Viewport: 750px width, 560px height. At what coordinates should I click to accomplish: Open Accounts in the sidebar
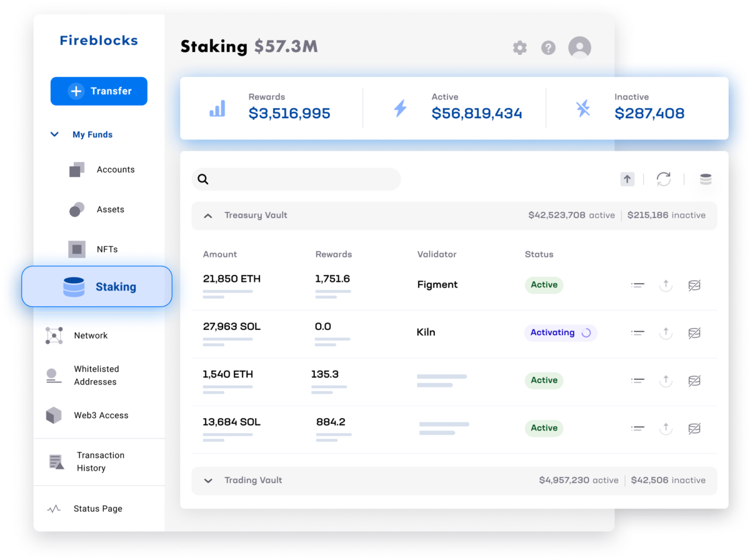(116, 169)
